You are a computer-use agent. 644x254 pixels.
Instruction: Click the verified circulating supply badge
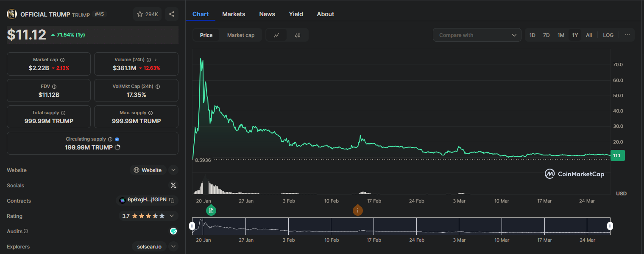(117, 139)
